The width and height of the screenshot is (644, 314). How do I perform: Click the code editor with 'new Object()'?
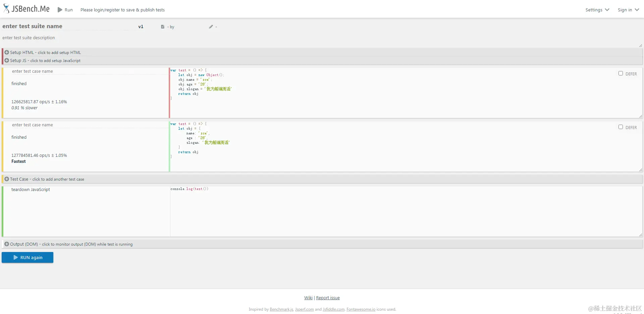406,92
